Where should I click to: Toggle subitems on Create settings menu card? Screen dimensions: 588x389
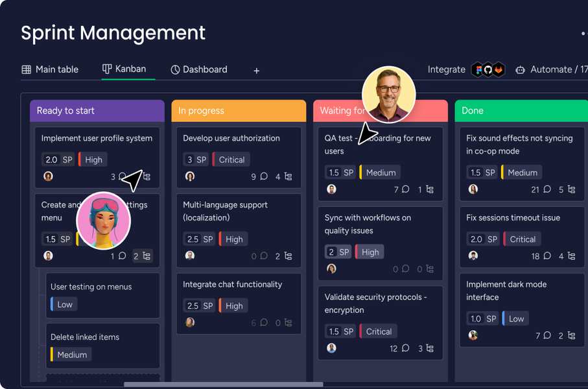point(143,256)
